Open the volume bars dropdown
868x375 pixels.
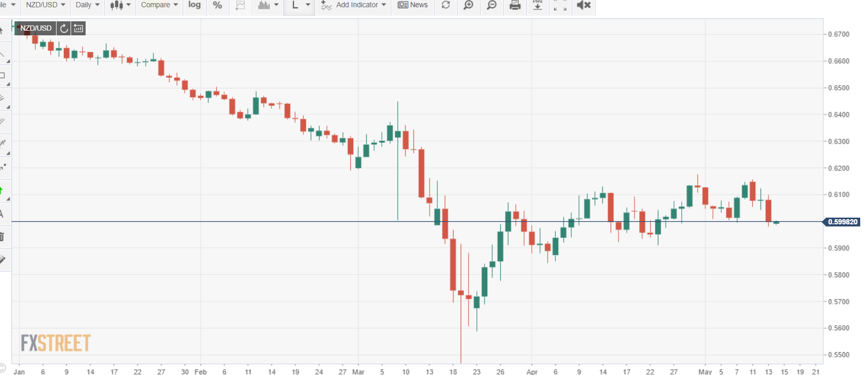click(x=268, y=5)
